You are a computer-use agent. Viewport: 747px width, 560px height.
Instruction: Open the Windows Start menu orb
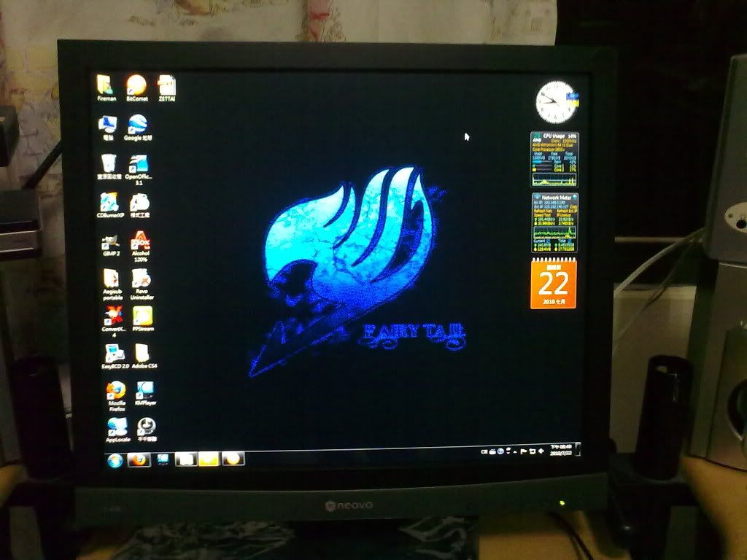115,461
